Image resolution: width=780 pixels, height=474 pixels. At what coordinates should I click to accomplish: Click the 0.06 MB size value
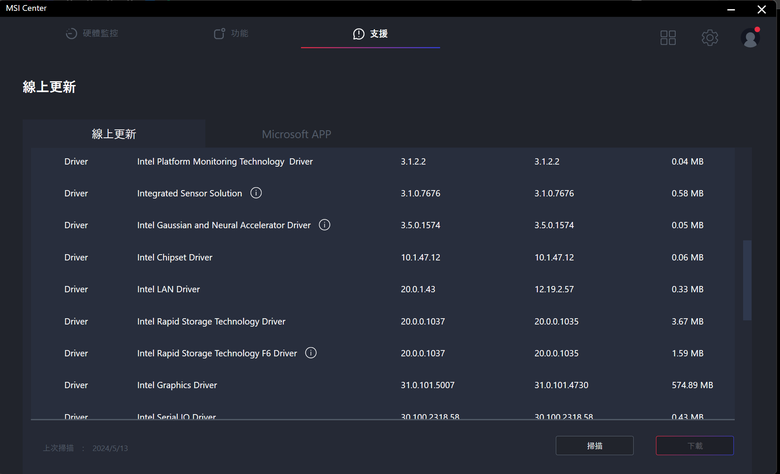pos(687,258)
